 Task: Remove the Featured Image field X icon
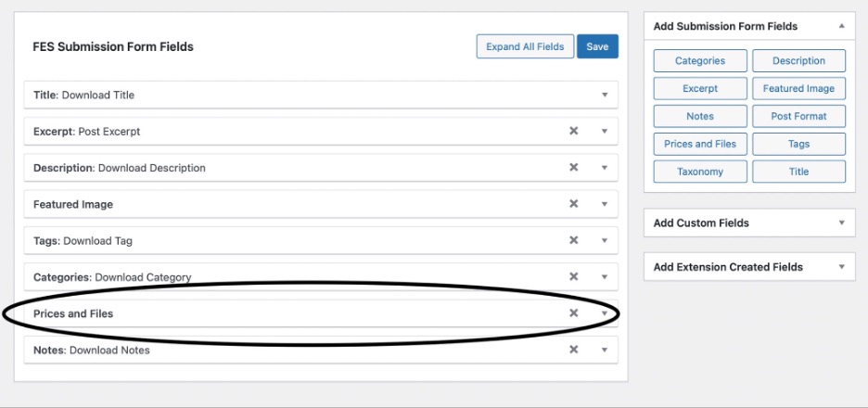[573, 204]
